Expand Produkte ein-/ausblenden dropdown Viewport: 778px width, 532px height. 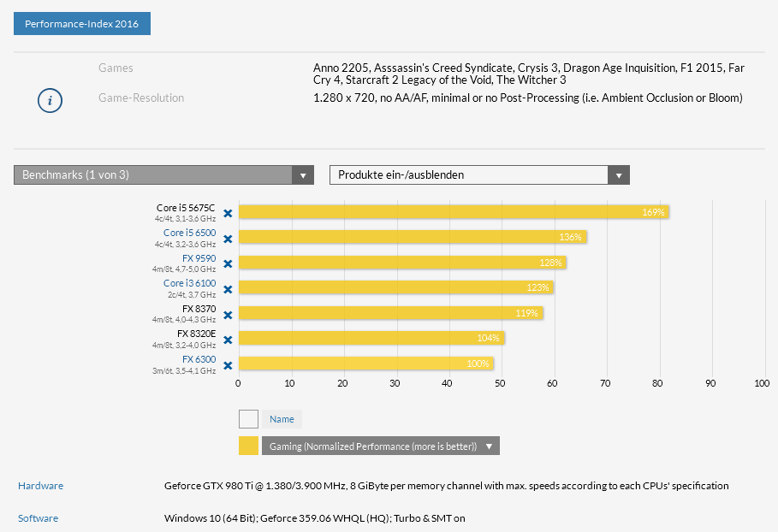[479, 175]
